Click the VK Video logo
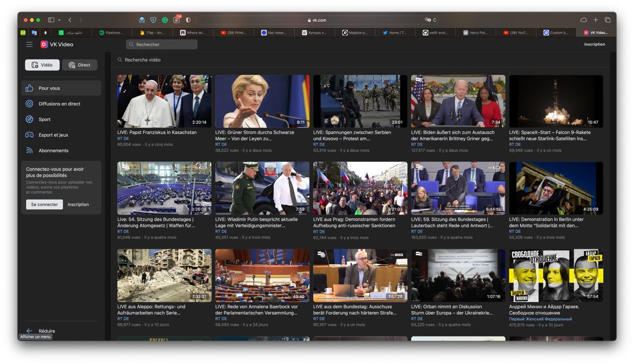Viewport: 634px width, 364px height. 57,44
